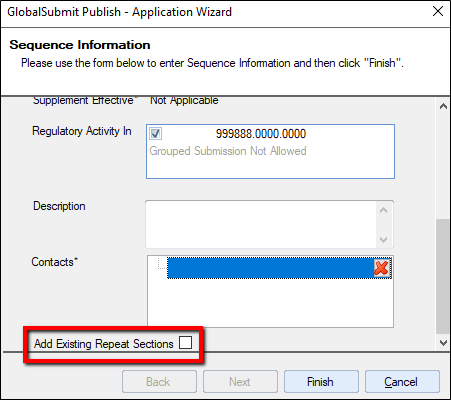Viewport: 451px width, 400px height.
Task: Click the form scrollbar down arrow
Action: pyautogui.click(x=443, y=343)
